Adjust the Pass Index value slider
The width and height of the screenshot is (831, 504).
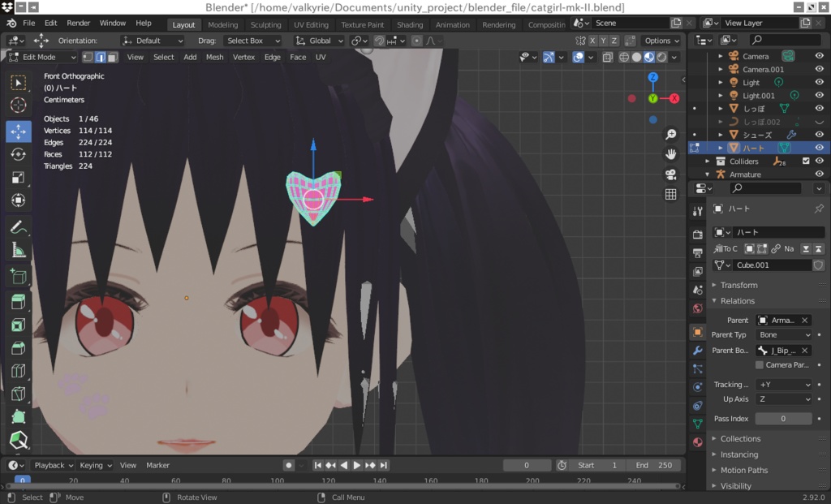click(783, 418)
